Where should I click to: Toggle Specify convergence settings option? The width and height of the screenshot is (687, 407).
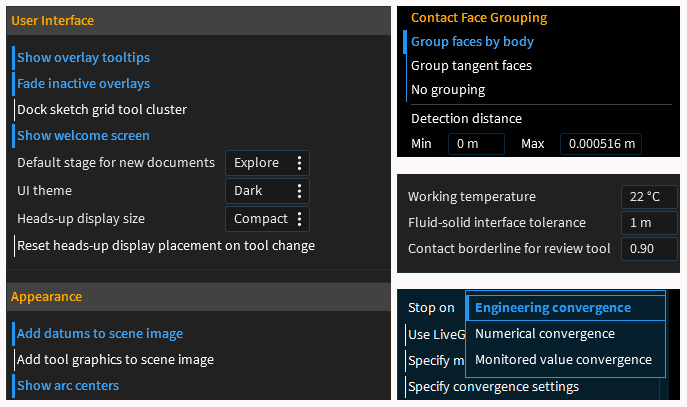point(493,387)
